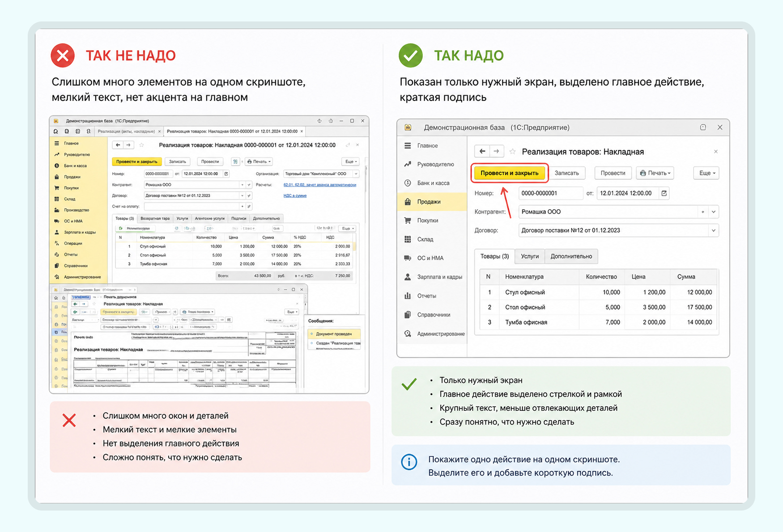
Task: Open Еще dropdown above left example goods table
Action: coord(348,228)
